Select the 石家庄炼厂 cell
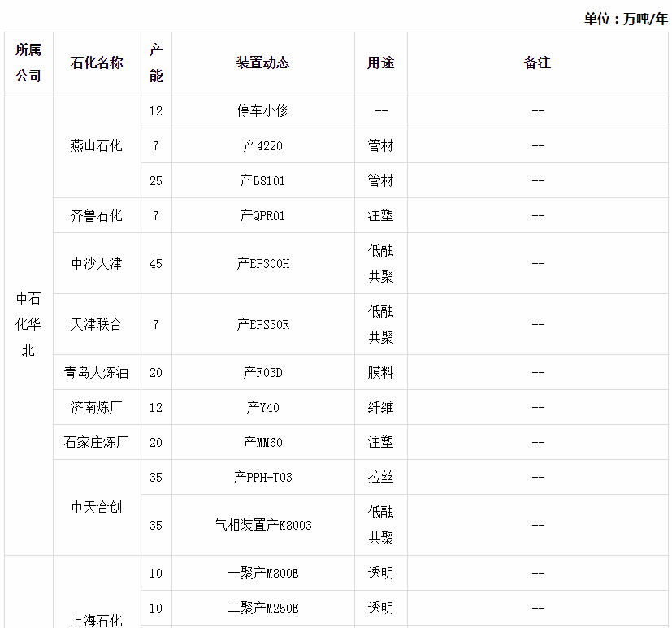672x628 pixels. pyautogui.click(x=97, y=442)
